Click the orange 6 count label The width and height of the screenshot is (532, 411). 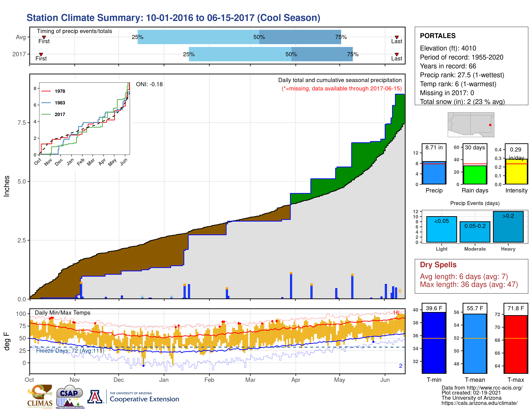click(400, 291)
